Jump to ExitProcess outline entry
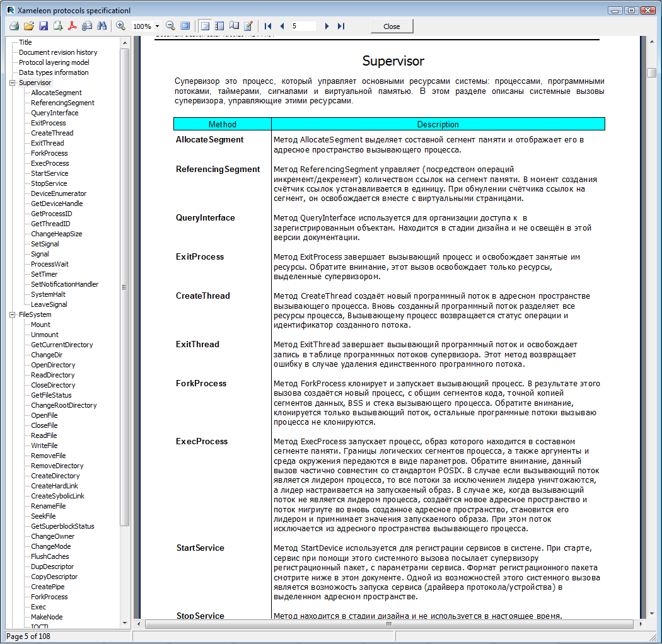The image size is (662, 644). coord(48,124)
